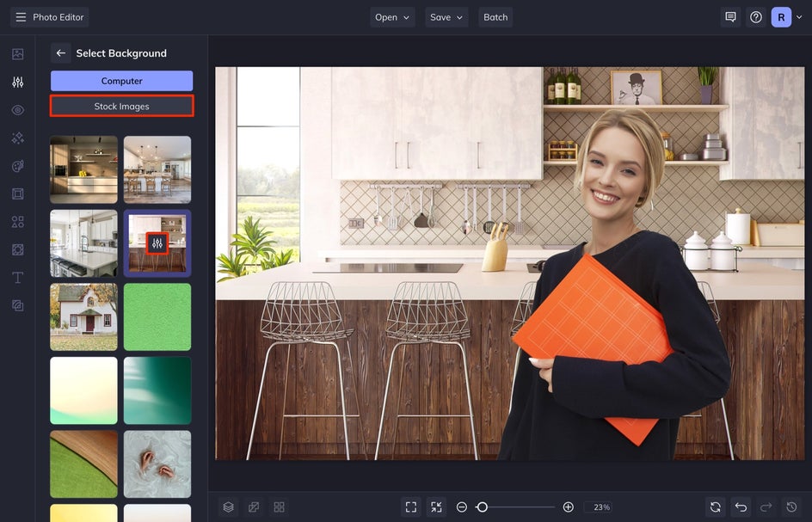Select the white kitchen with faucet thumbnail
Image resolution: width=812 pixels, height=522 pixels.
point(84,243)
